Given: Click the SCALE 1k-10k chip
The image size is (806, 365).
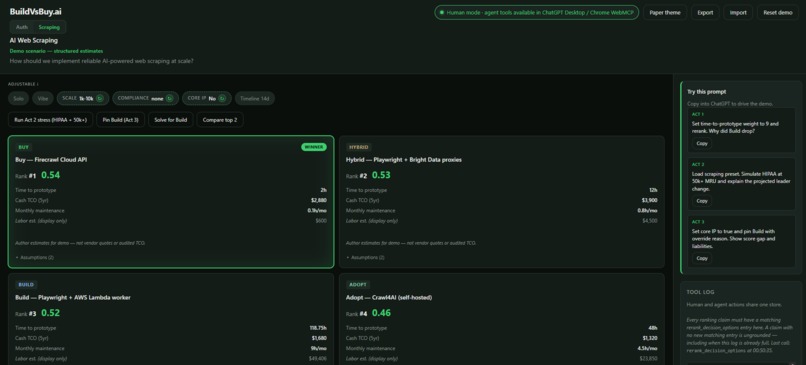Looking at the screenshot, I should (82, 98).
